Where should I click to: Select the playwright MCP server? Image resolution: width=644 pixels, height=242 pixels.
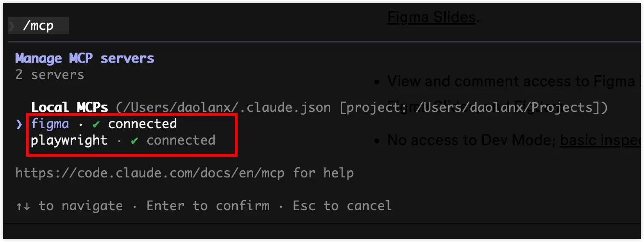[69, 140]
